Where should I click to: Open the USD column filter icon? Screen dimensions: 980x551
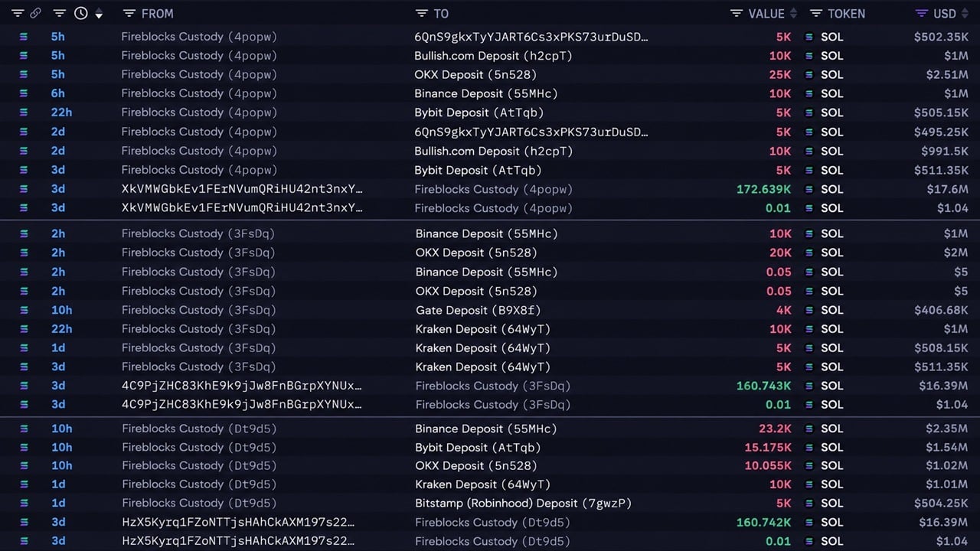pyautogui.click(x=922, y=13)
